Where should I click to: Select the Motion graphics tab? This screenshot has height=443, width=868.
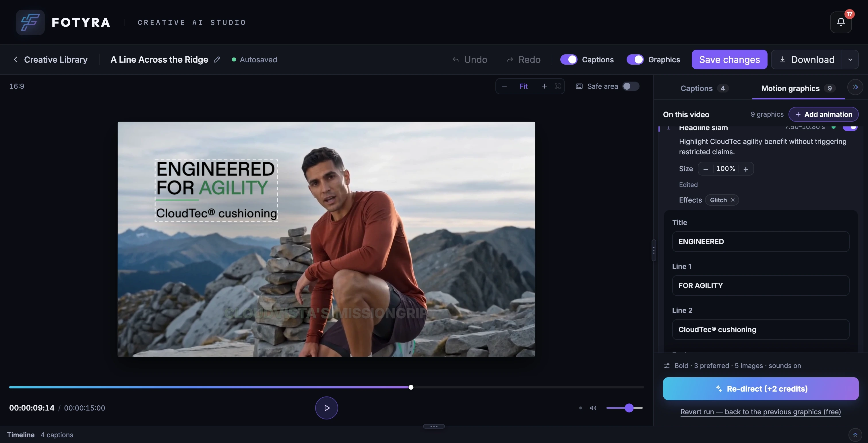[x=798, y=88]
